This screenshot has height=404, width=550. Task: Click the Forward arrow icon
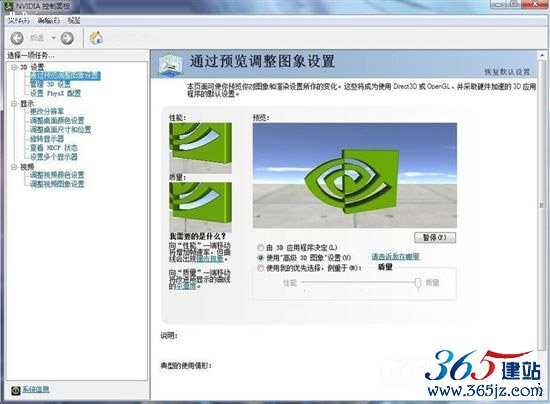pyautogui.click(x=67, y=38)
